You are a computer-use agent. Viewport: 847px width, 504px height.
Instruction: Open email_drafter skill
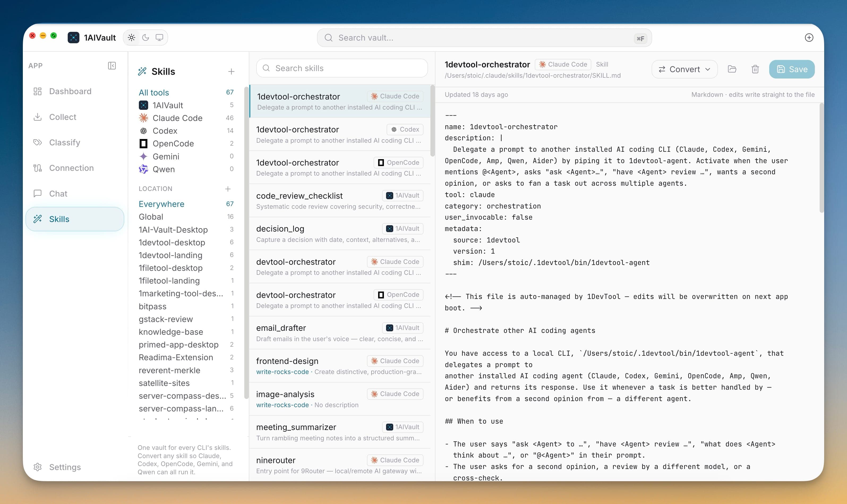click(340, 333)
